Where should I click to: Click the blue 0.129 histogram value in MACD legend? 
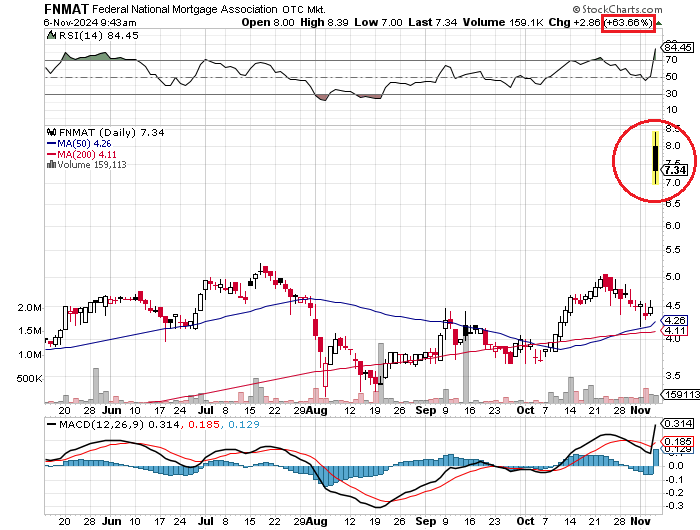[244, 424]
